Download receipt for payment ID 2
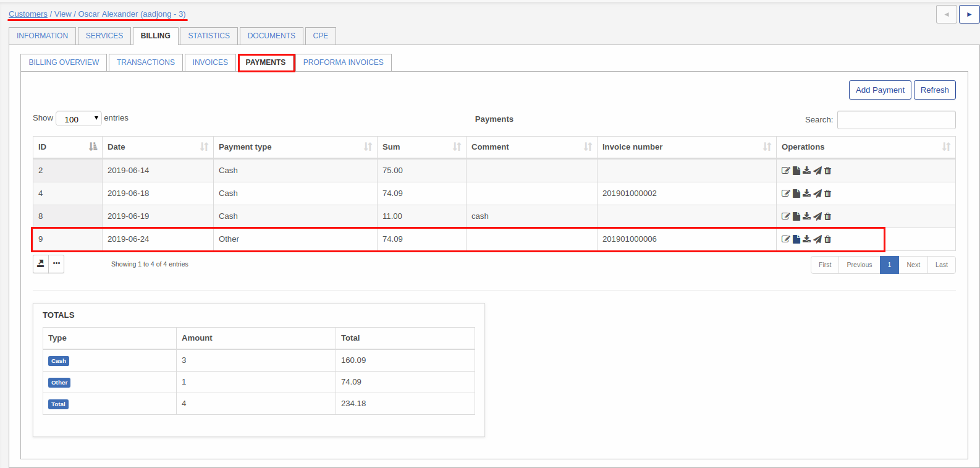The image size is (980, 468). click(806, 171)
